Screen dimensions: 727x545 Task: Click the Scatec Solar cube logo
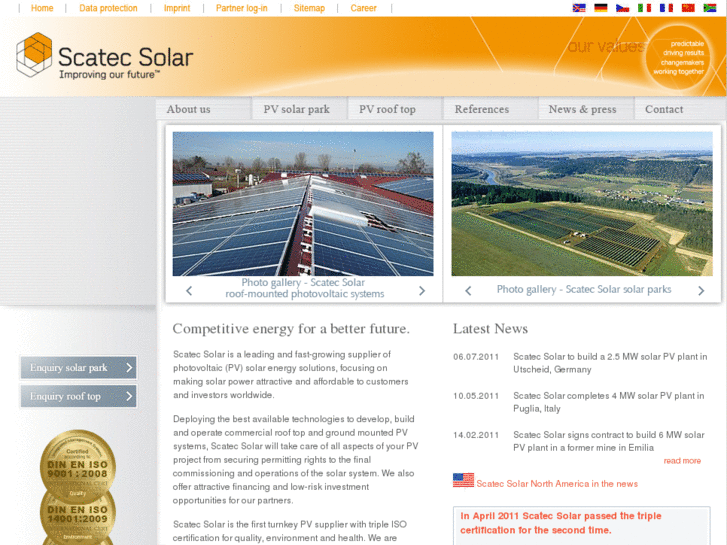pyautogui.click(x=34, y=54)
